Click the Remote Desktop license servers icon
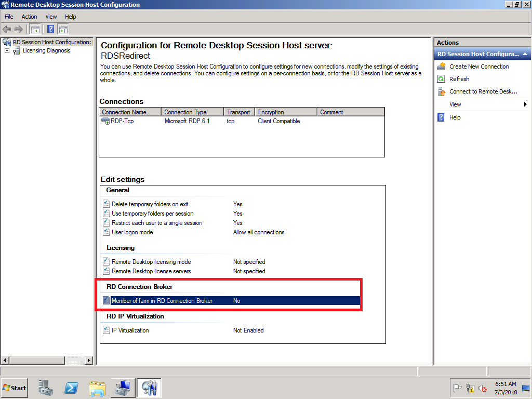 (x=106, y=271)
